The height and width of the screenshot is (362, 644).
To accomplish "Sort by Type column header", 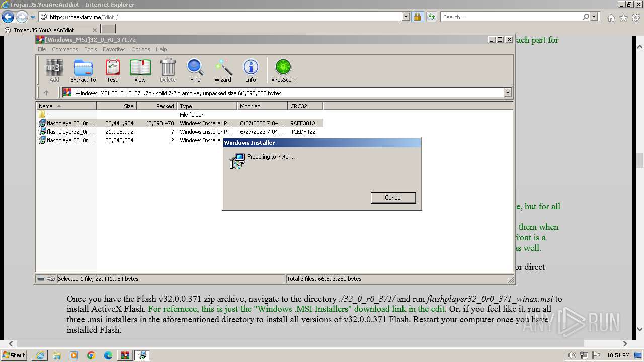I will pos(207,106).
